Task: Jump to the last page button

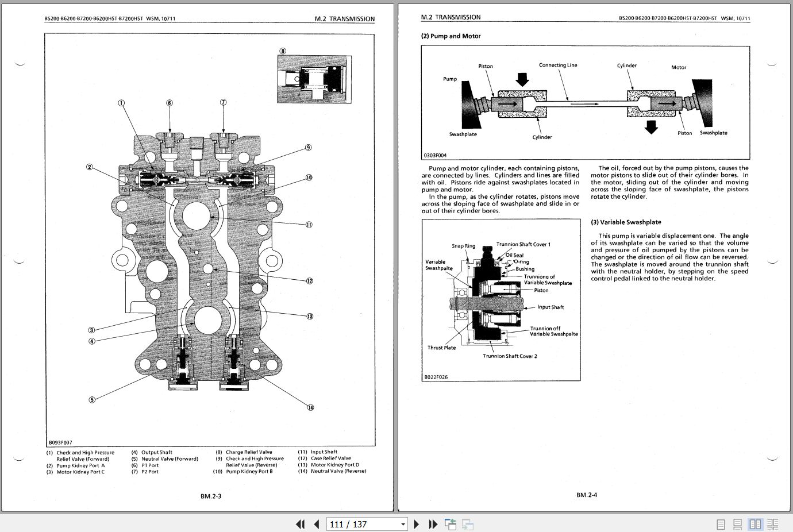Action: [x=433, y=524]
